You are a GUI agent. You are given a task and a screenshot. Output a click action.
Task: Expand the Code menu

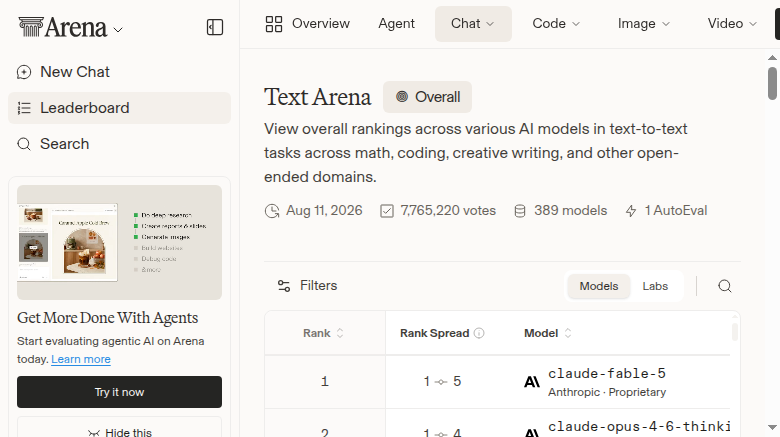click(x=556, y=23)
